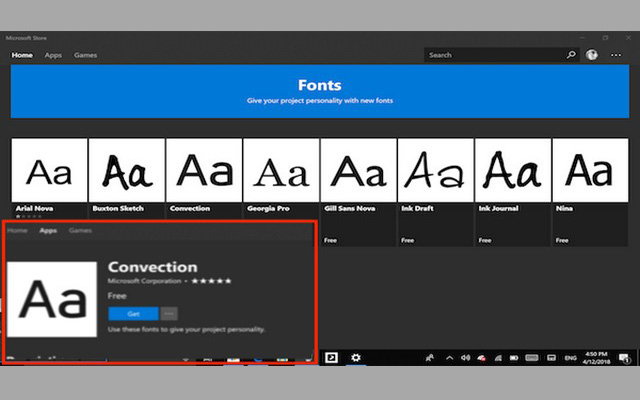Click the battery status icon

514,358
